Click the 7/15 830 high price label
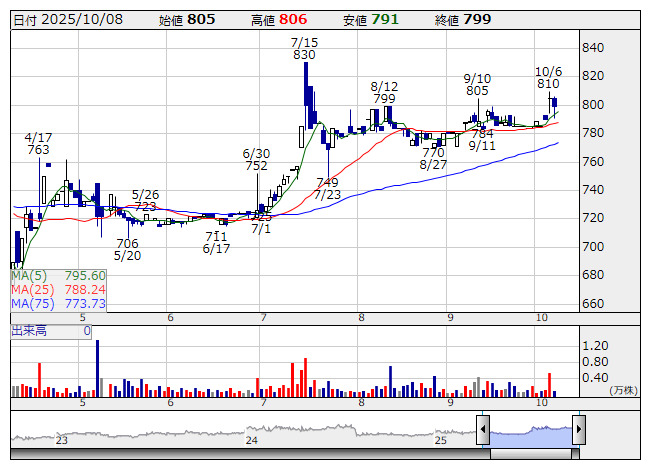The width and height of the screenshot is (653, 470). (304, 48)
